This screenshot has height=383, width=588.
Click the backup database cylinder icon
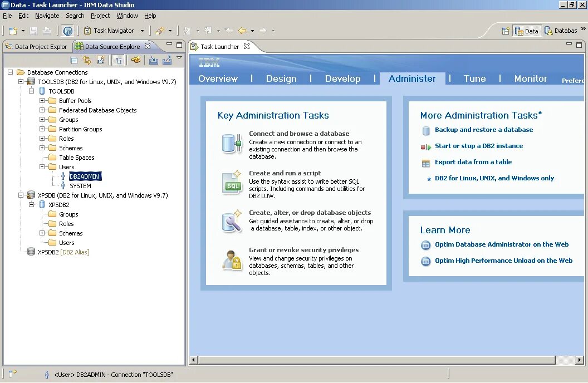(x=426, y=130)
